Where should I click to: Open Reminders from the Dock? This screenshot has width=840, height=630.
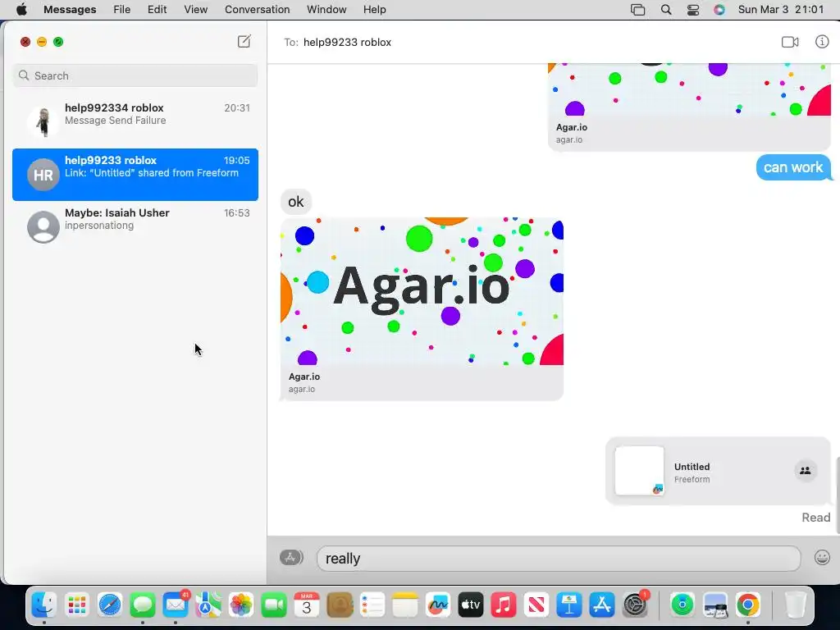pos(372,605)
